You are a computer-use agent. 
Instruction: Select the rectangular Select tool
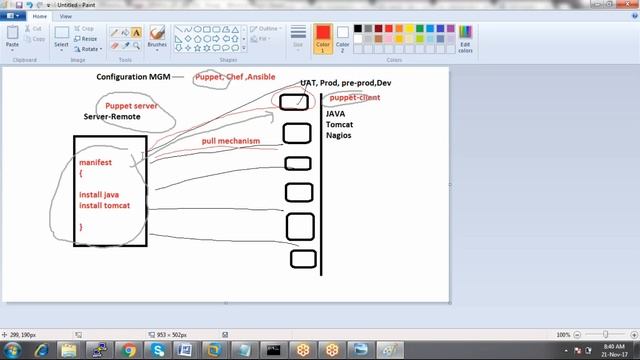click(x=62, y=33)
